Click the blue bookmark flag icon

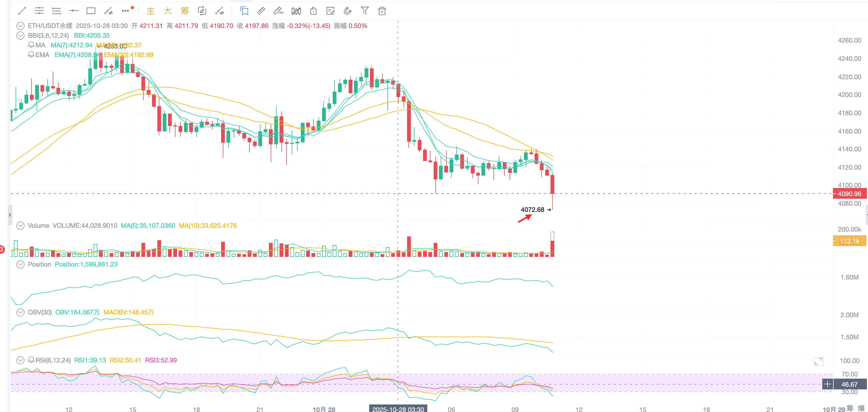(x=244, y=11)
